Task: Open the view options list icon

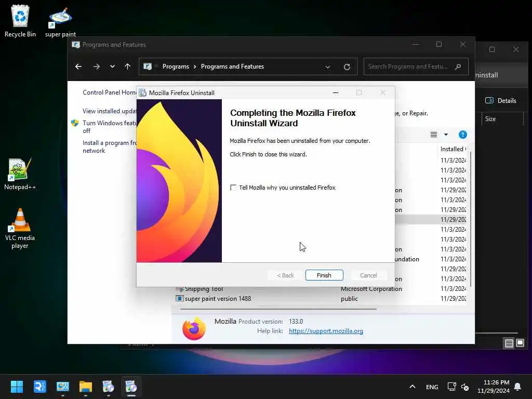Action: pos(434,135)
